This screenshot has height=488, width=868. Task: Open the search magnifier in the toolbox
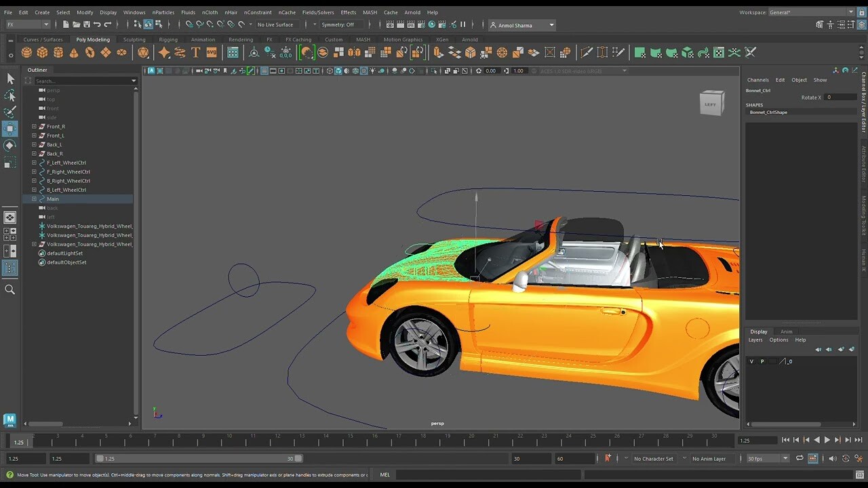[10, 289]
